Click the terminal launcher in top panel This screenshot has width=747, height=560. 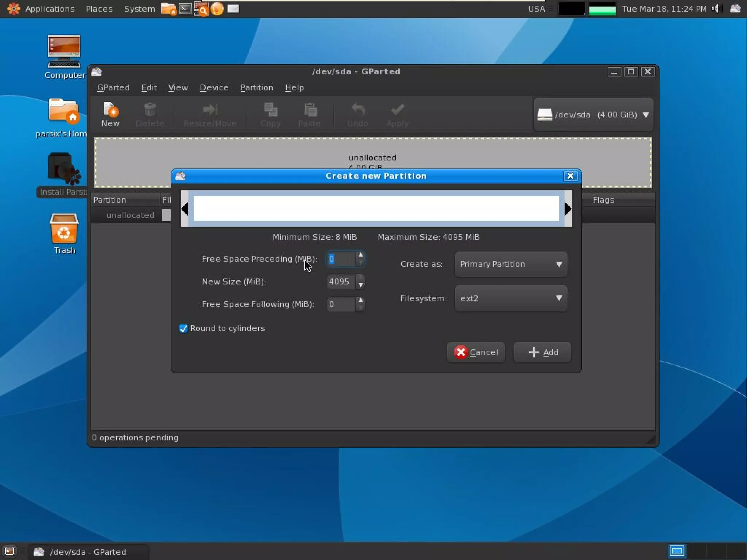point(185,8)
